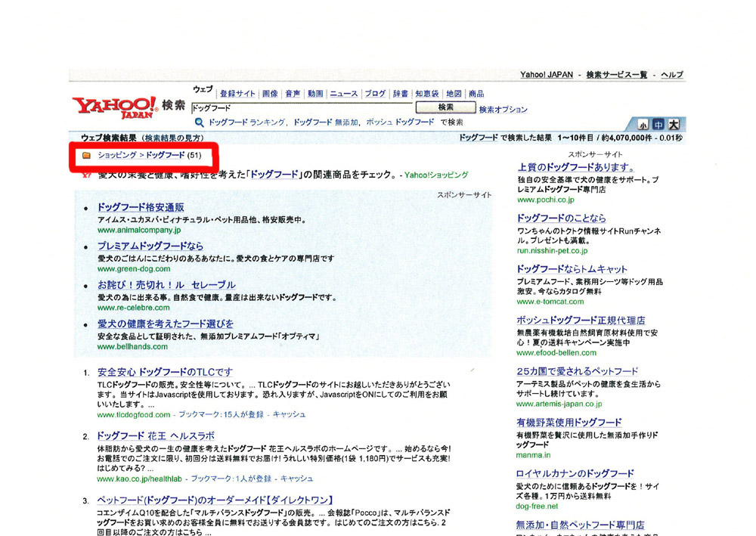Click URL text www.re-celebre.com
This screenshot has width=756, height=536.
coord(134,308)
